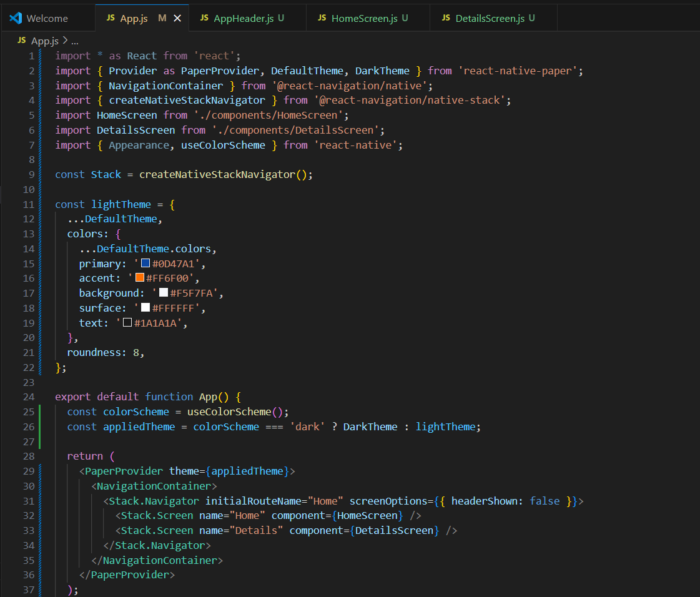Click the dark #1A1A1A text color swatch
700x597 pixels.
[x=127, y=322]
